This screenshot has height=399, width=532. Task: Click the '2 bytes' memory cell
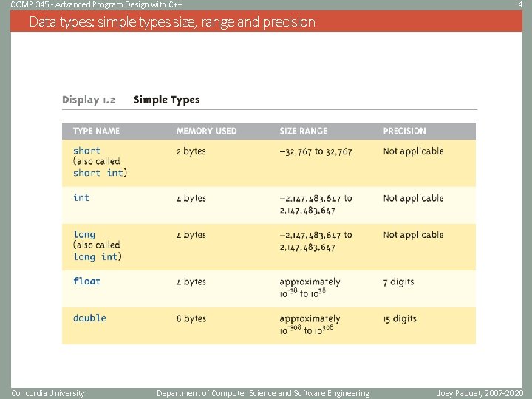[191, 151]
